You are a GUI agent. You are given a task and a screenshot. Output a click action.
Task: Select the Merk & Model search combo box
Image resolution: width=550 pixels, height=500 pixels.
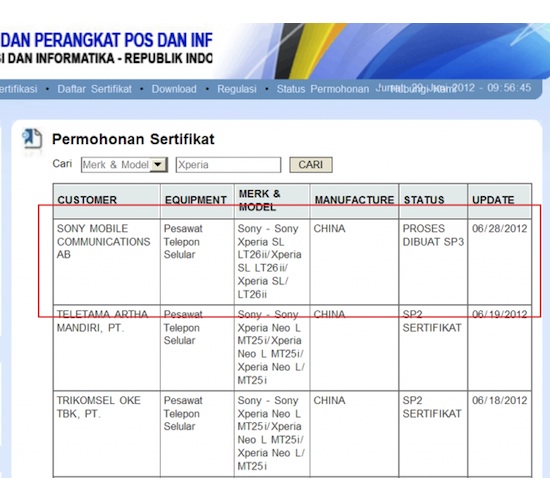coord(124,165)
